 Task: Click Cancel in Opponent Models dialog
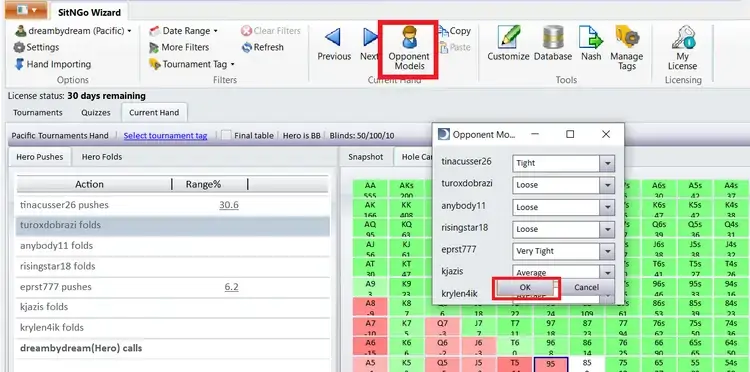(586, 287)
